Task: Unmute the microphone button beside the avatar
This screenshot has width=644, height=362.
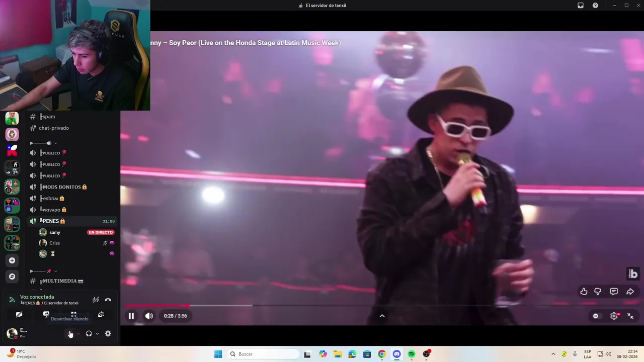Action: (70, 333)
